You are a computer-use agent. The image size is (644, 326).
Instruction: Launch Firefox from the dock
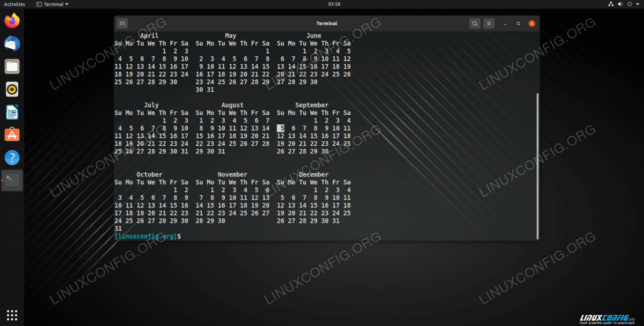(12, 21)
